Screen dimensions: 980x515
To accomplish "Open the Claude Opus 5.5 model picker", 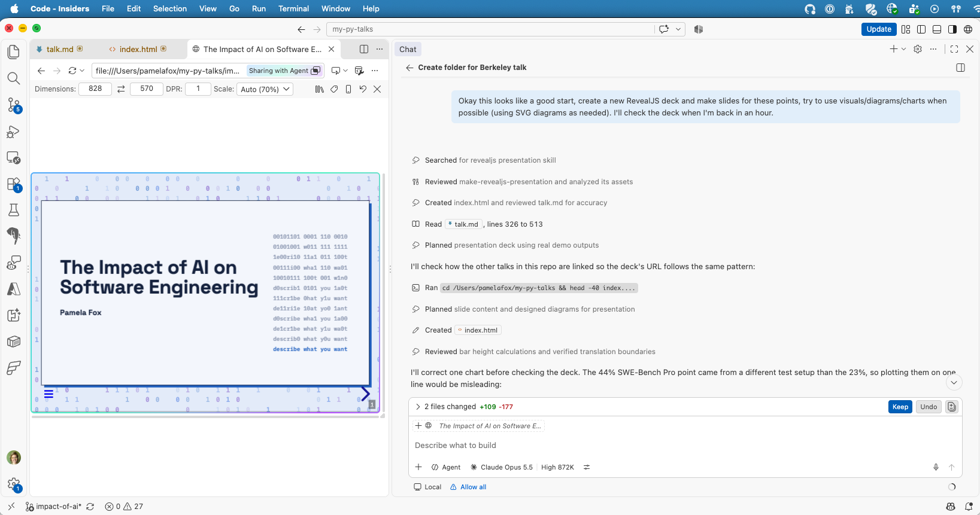I will (x=502, y=467).
